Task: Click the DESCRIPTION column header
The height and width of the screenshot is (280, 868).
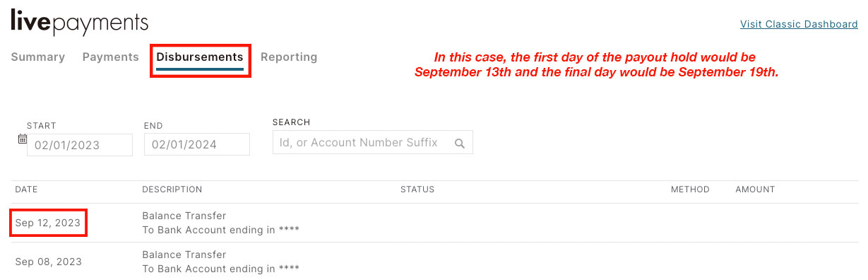Action: pyautogui.click(x=172, y=189)
